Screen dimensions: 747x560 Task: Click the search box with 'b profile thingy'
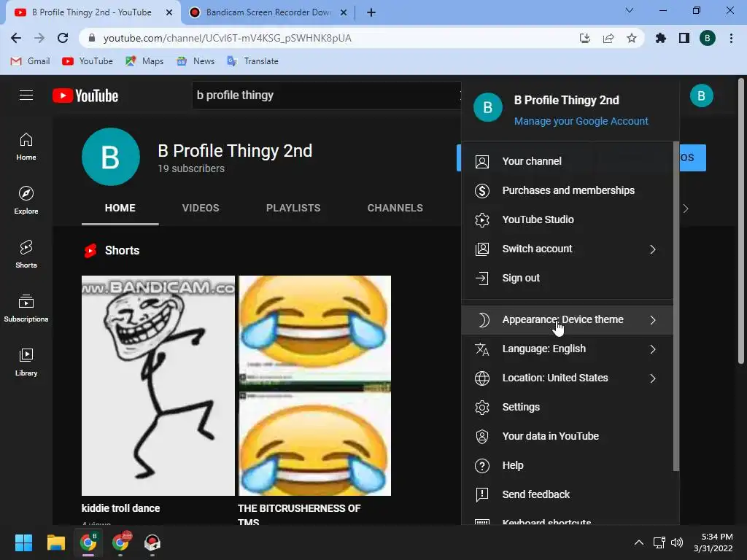point(327,96)
